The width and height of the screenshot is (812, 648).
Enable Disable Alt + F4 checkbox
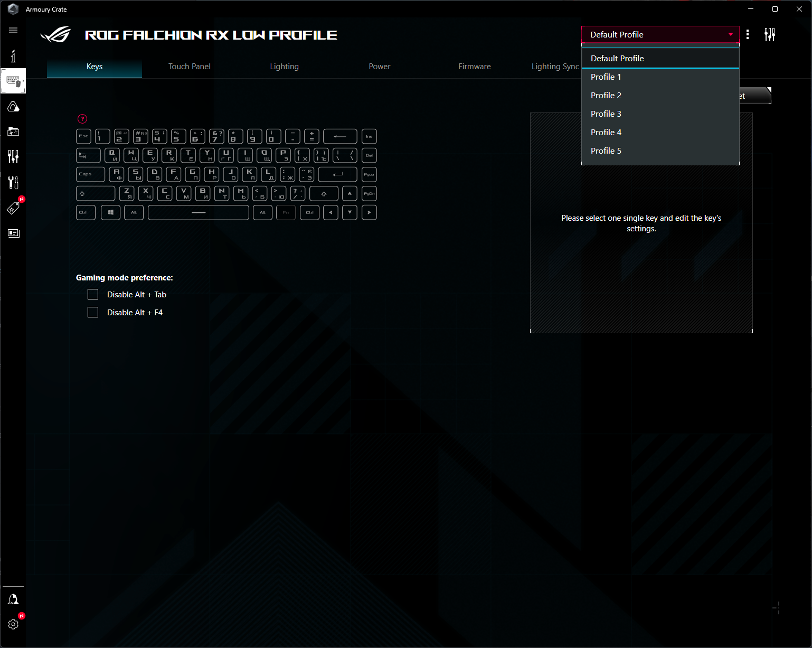click(93, 312)
